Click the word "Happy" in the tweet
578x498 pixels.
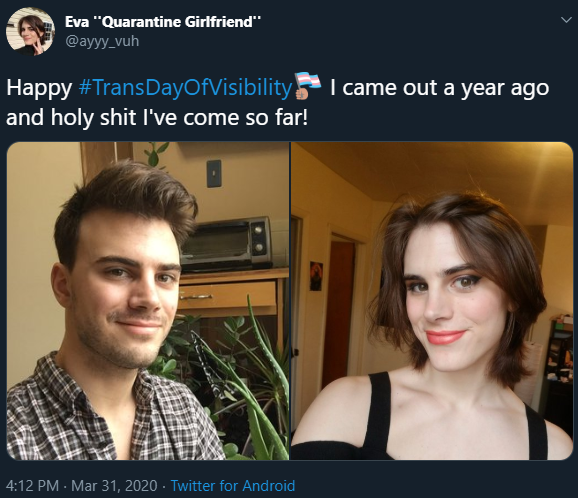(x=39, y=89)
